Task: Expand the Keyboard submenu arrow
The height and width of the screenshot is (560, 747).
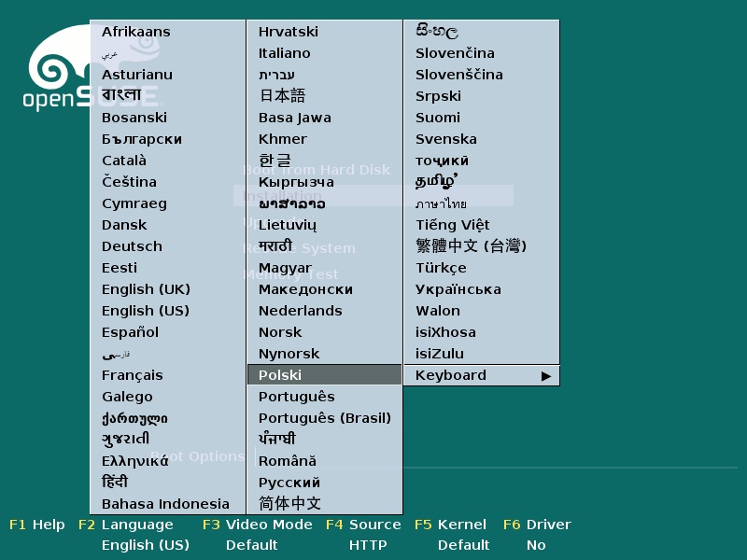Action: pyautogui.click(x=546, y=375)
